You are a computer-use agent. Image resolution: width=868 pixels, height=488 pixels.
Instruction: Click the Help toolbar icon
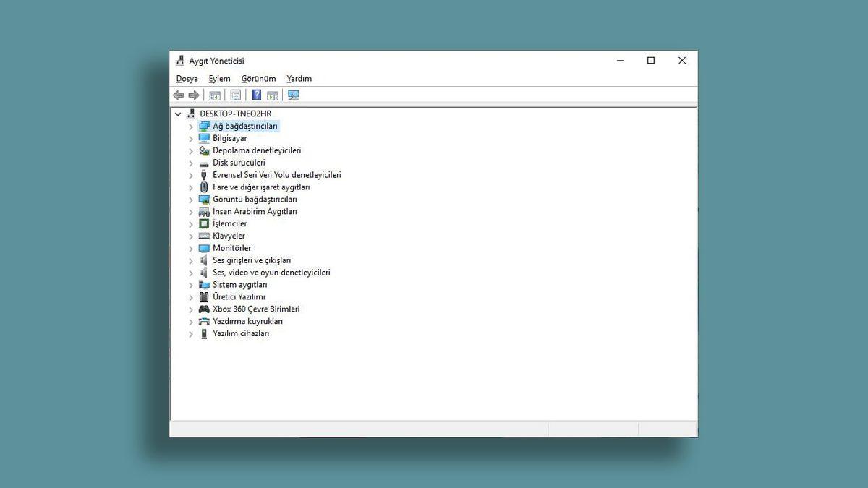[256, 95]
